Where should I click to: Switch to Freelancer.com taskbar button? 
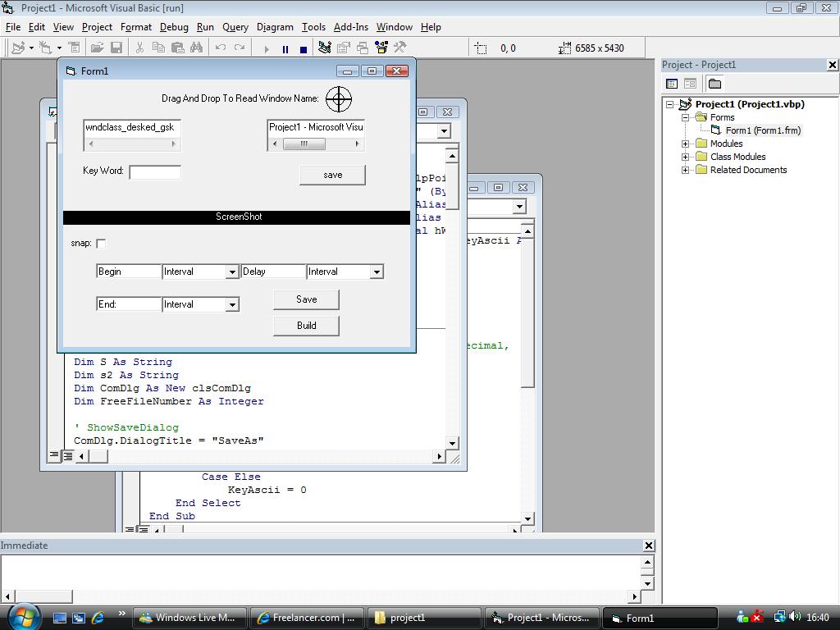pyautogui.click(x=307, y=618)
